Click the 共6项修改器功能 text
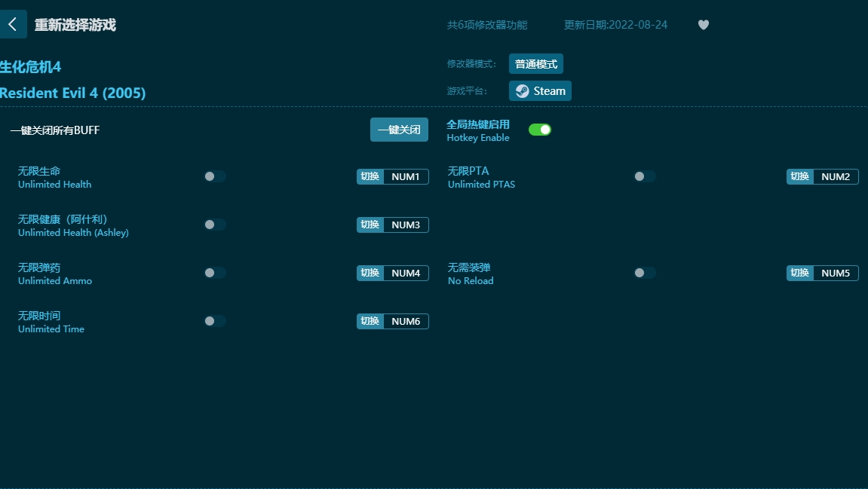Viewport: 868px width, 489px height. pyautogui.click(x=487, y=25)
